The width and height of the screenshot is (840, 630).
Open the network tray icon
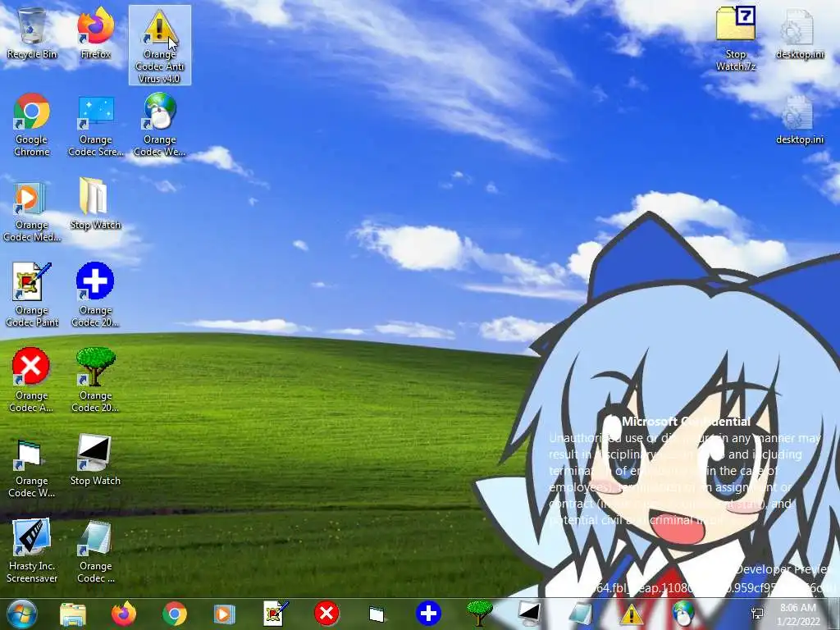tap(757, 614)
